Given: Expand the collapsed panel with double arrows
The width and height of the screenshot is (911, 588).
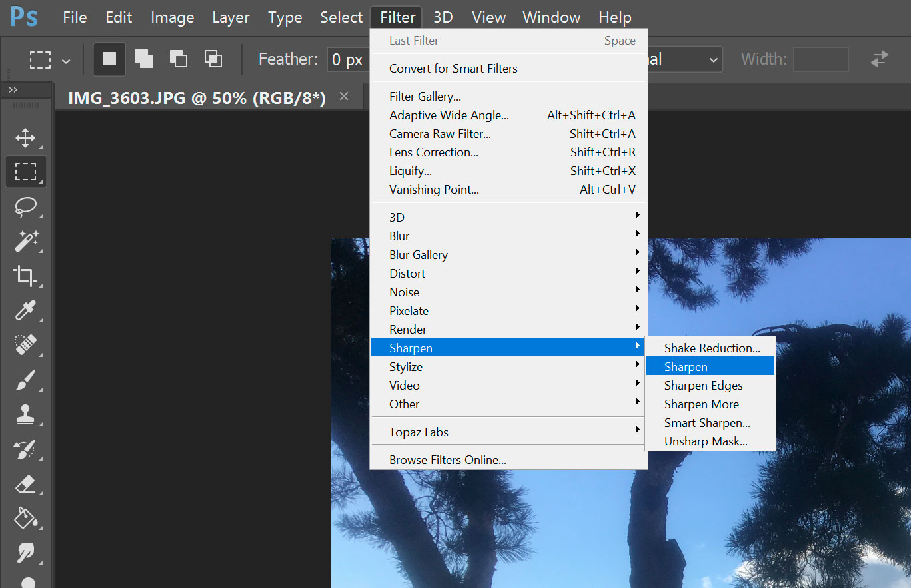Looking at the screenshot, I should (x=15, y=89).
